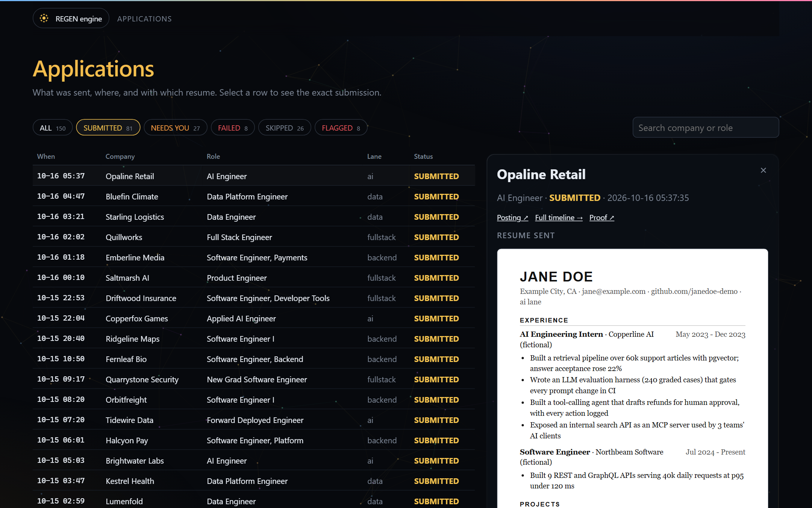Click the Applications page title
The height and width of the screenshot is (508, 812).
[93, 69]
